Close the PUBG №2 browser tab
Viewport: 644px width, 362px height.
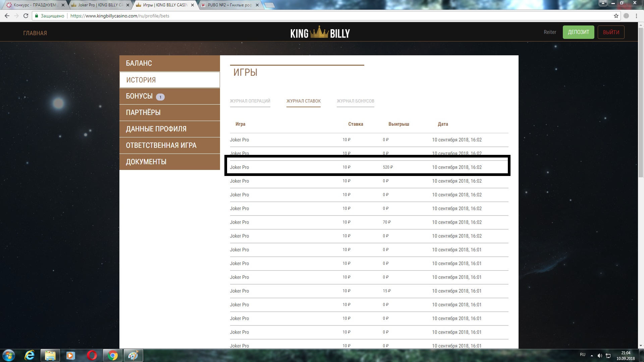pos(257,5)
